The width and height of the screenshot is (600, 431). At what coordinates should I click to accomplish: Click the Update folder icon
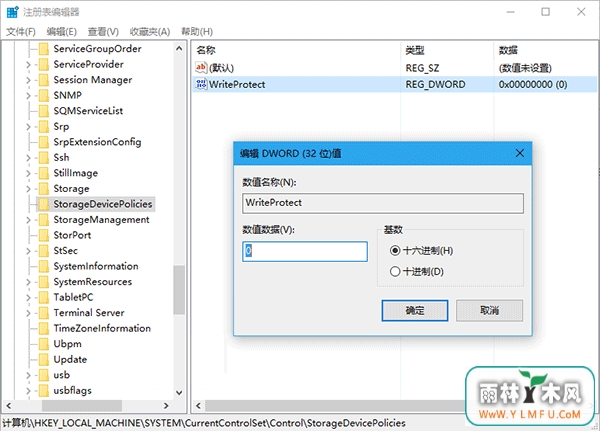[x=44, y=359]
